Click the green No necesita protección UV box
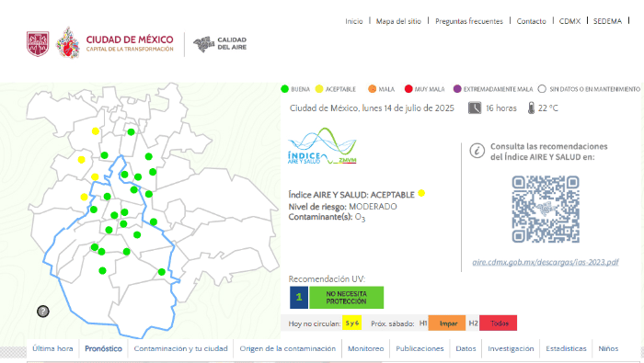The width and height of the screenshot is (644, 363). pyautogui.click(x=346, y=298)
